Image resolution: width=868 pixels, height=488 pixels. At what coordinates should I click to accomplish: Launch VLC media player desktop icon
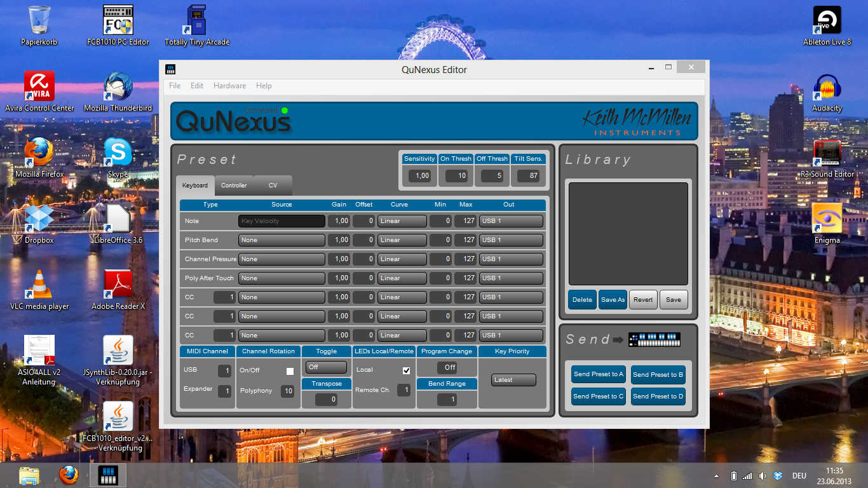pyautogui.click(x=39, y=290)
